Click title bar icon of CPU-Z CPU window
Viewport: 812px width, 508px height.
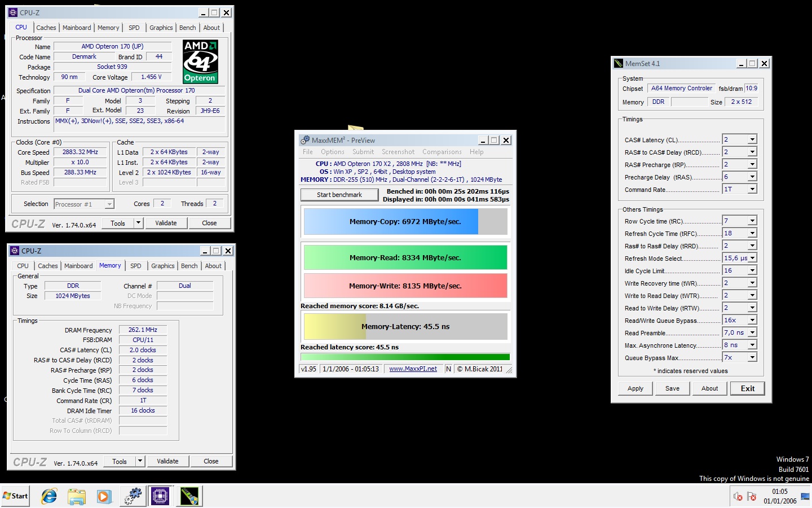coord(13,12)
